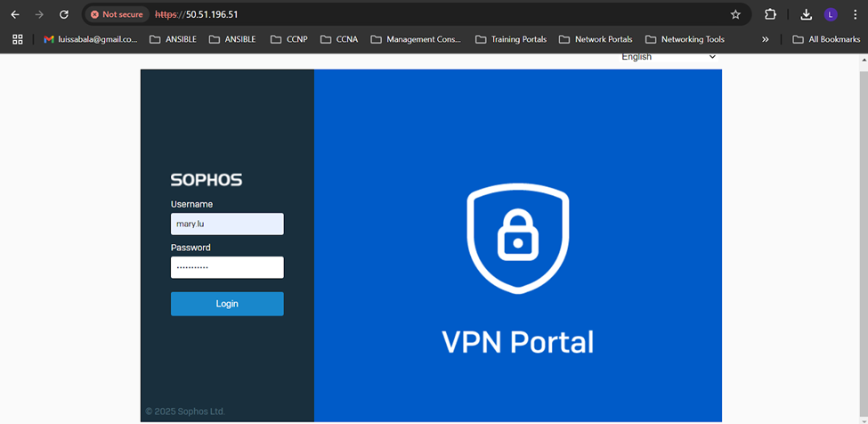Open the Management Cons... bookmark folder

tap(416, 39)
